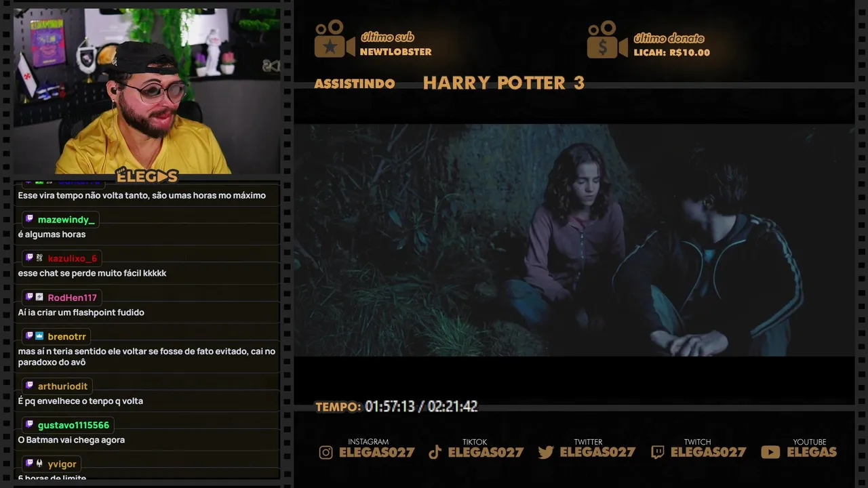Click message "É pq envelhece o tenpo q volta"
This screenshot has height=488, width=868.
click(80, 401)
